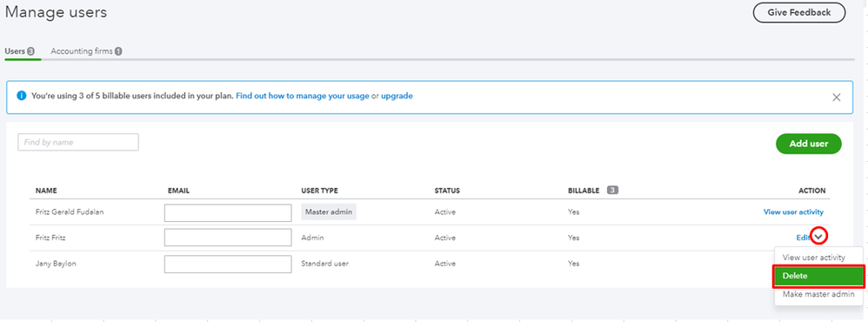This screenshot has height=322, width=868.
Task: Click the Manage users page heading
Action: click(56, 12)
